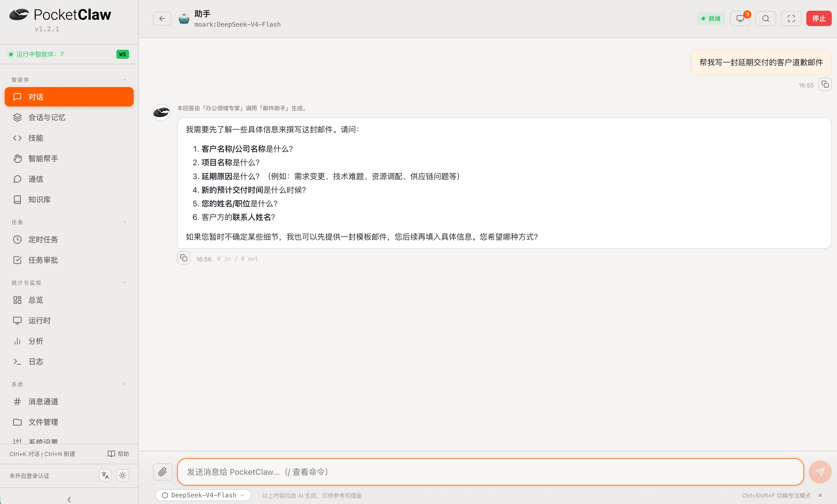Collapse the 系统 section chevron
Image resolution: width=837 pixels, height=504 pixels.
tap(124, 384)
